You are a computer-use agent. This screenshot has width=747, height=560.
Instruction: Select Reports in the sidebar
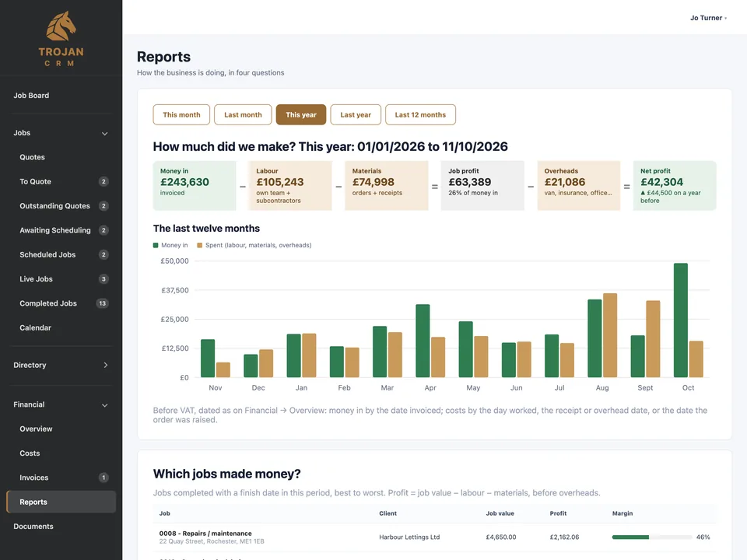pyautogui.click(x=61, y=502)
